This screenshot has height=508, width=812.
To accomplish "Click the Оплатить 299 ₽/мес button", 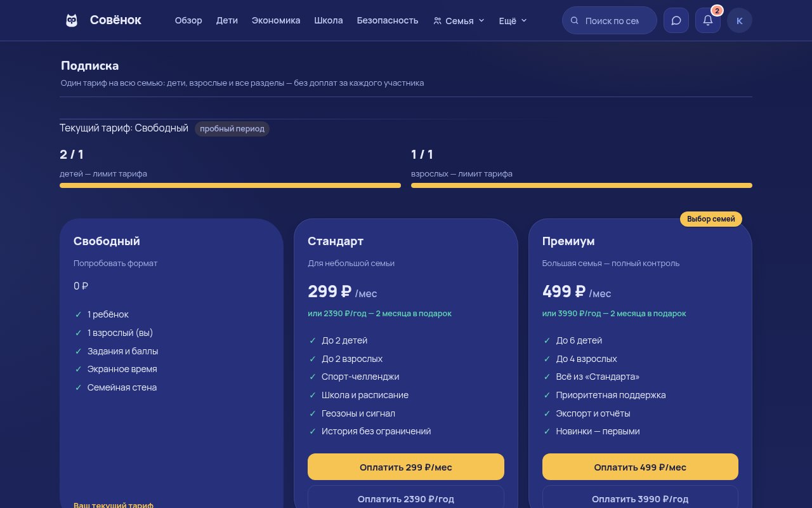I will pos(406,467).
